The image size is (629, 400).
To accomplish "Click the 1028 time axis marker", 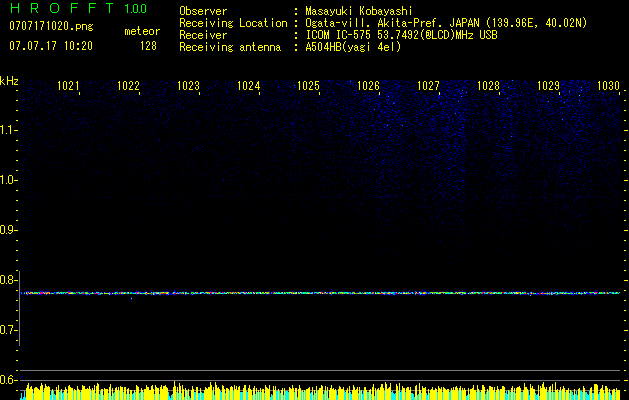I will coord(489,85).
